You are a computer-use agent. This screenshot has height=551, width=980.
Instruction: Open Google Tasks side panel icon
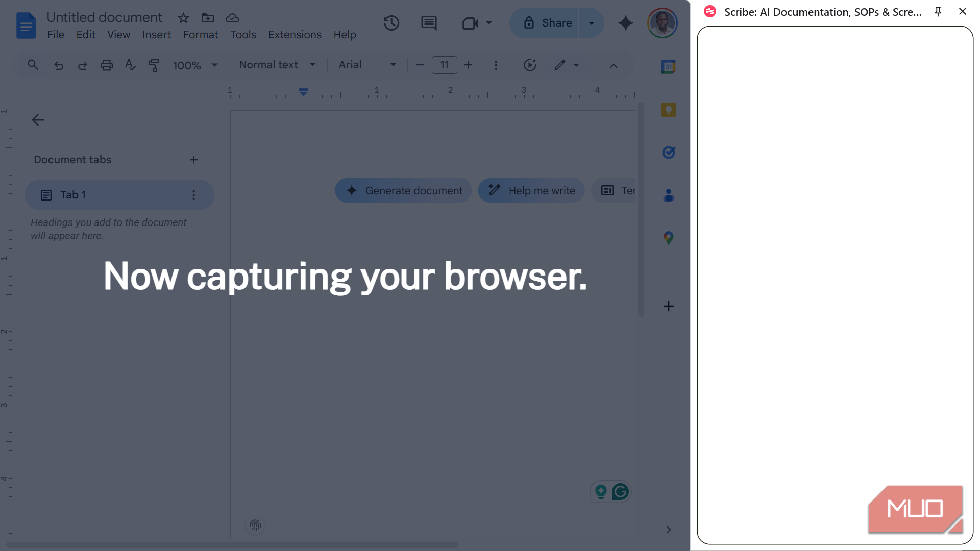point(669,153)
